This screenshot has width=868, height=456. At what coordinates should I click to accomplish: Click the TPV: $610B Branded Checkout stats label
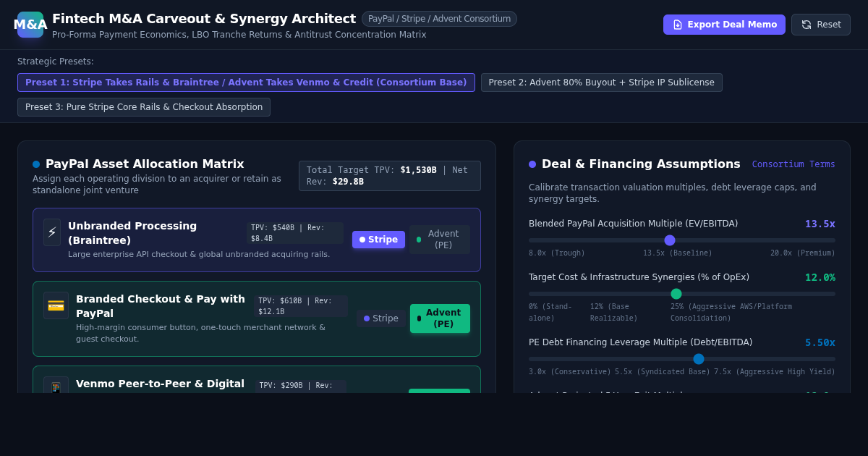(301, 306)
